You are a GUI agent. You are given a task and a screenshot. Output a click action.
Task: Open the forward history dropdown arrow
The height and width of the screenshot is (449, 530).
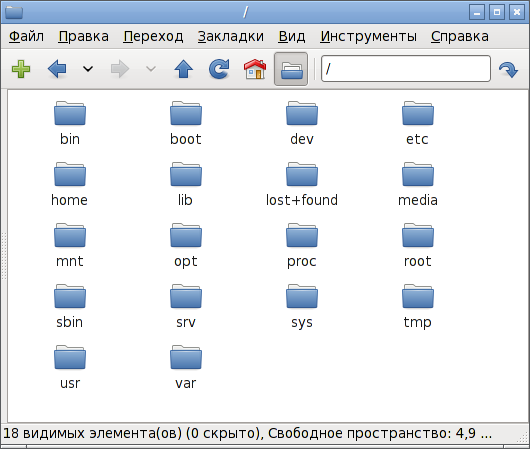151,69
